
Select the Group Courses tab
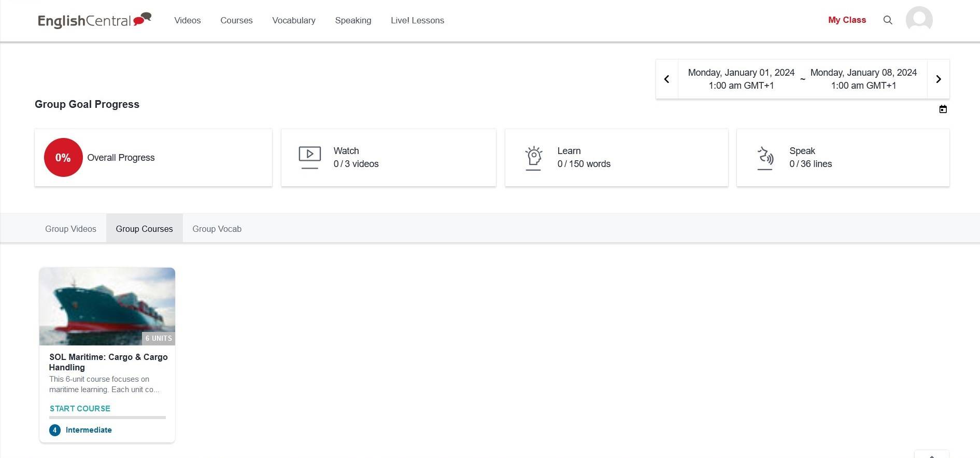[144, 229]
